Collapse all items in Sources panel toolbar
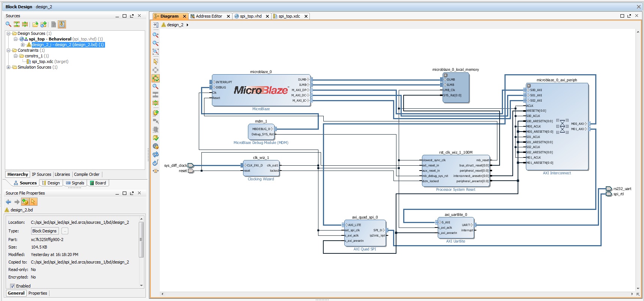This screenshot has height=301, width=644. click(17, 24)
